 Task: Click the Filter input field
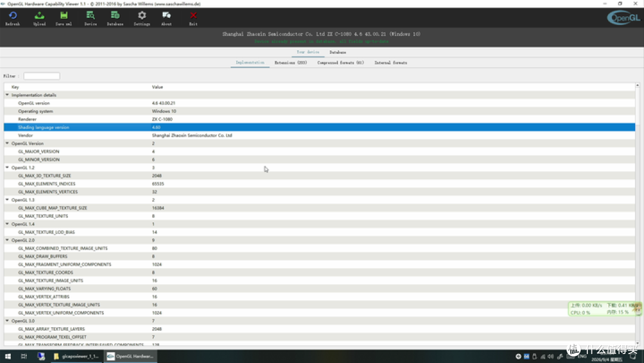42,76
